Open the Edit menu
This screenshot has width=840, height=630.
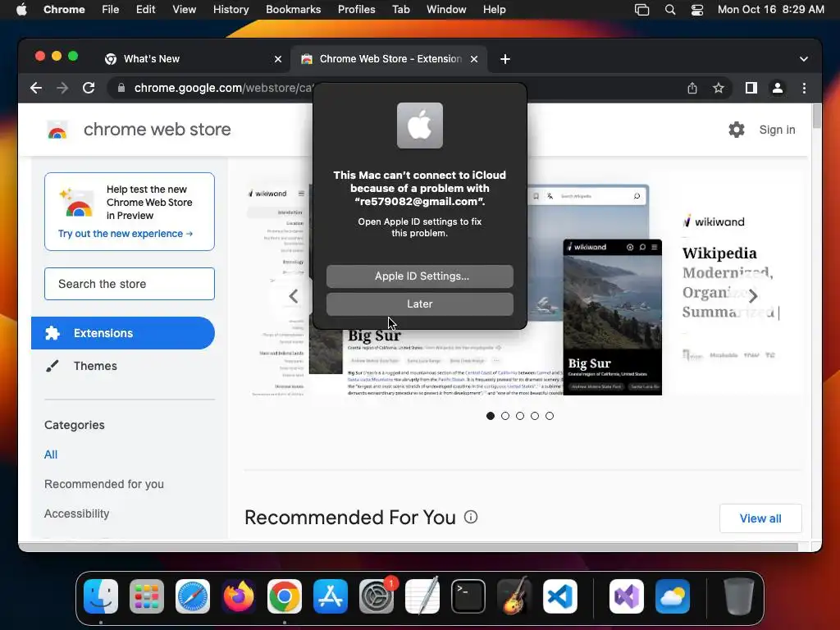pos(145,9)
